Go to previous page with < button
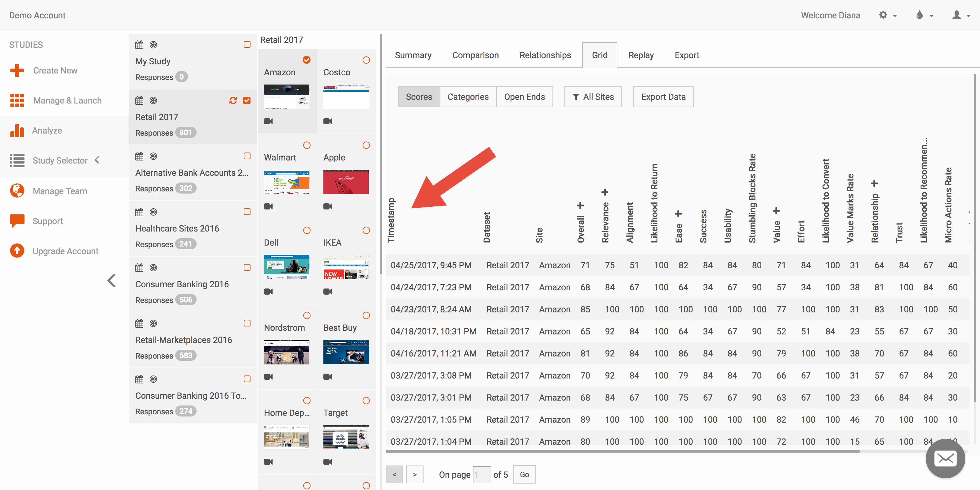Screen dimensions: 980x490 (394, 474)
